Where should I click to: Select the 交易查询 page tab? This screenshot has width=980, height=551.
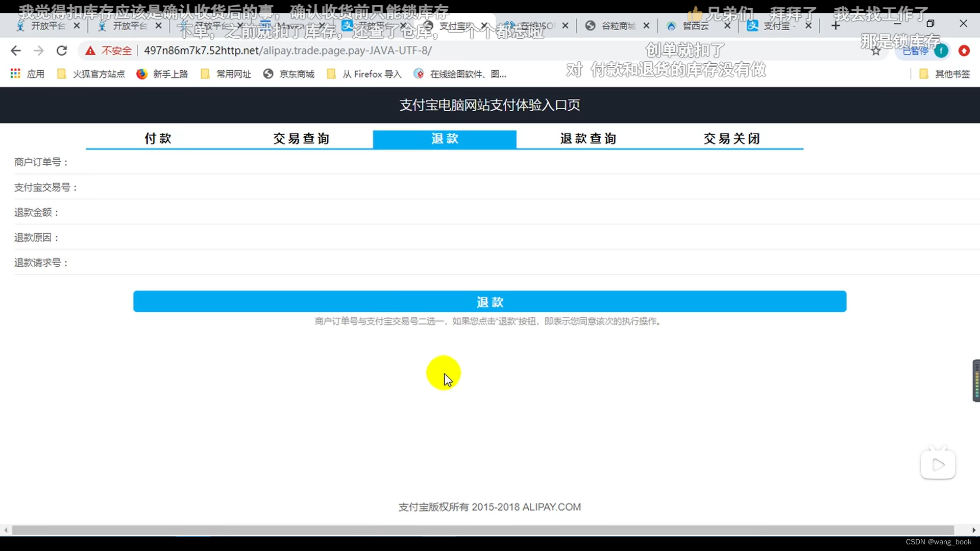[301, 139]
